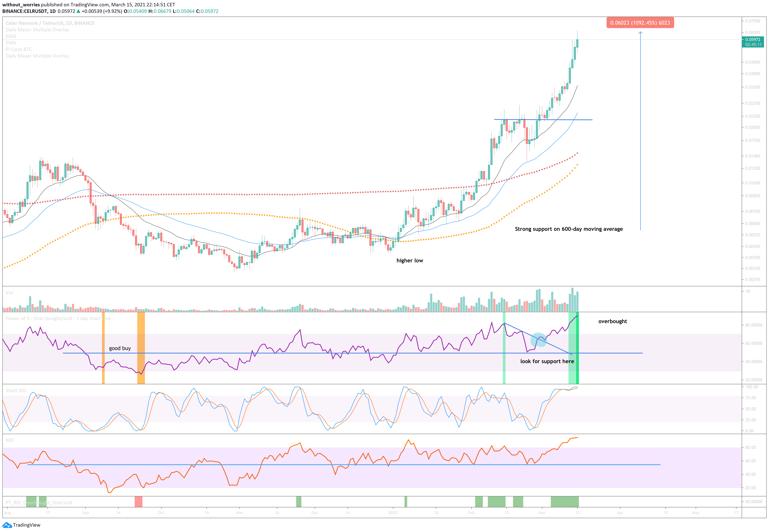The width and height of the screenshot is (769, 532).
Task: Click the 80.00000 level on the Power of 3 axis
Action: point(754,325)
